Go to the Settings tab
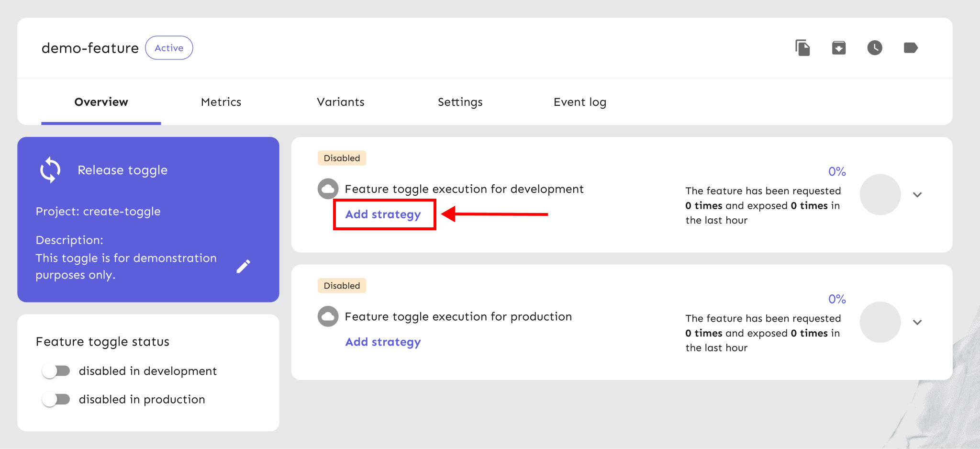980x449 pixels. 460,102
